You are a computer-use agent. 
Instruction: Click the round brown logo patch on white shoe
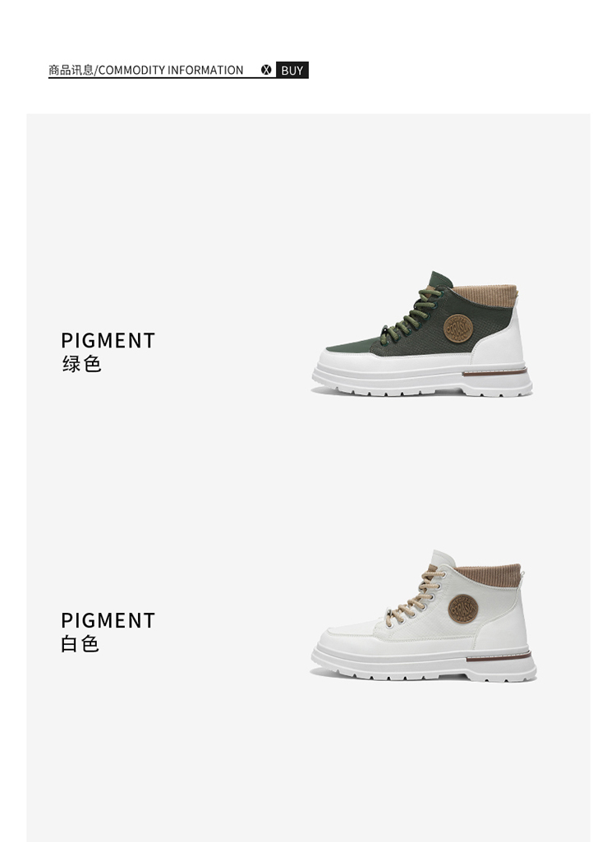pyautogui.click(x=463, y=609)
